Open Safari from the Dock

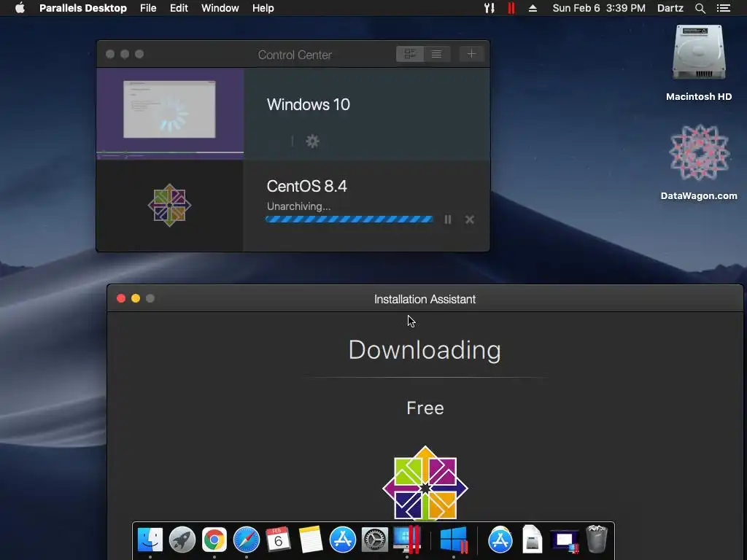(x=247, y=540)
